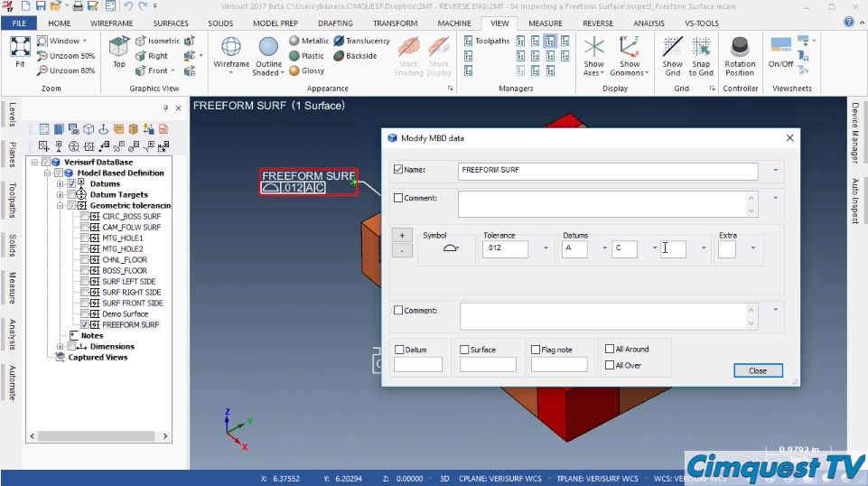Toggle Snap to Grid
The image size is (868, 486).
click(x=701, y=56)
